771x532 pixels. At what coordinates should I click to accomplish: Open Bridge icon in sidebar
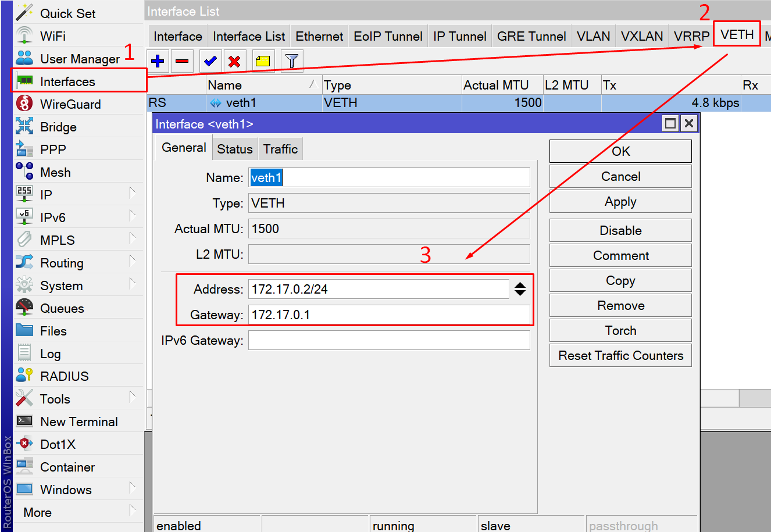[24, 126]
